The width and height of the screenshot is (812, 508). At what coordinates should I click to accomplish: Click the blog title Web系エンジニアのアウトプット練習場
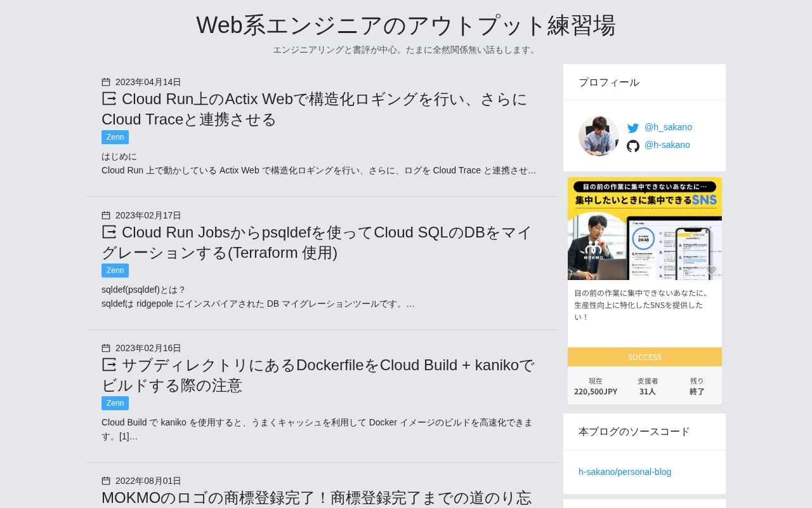[x=406, y=25]
